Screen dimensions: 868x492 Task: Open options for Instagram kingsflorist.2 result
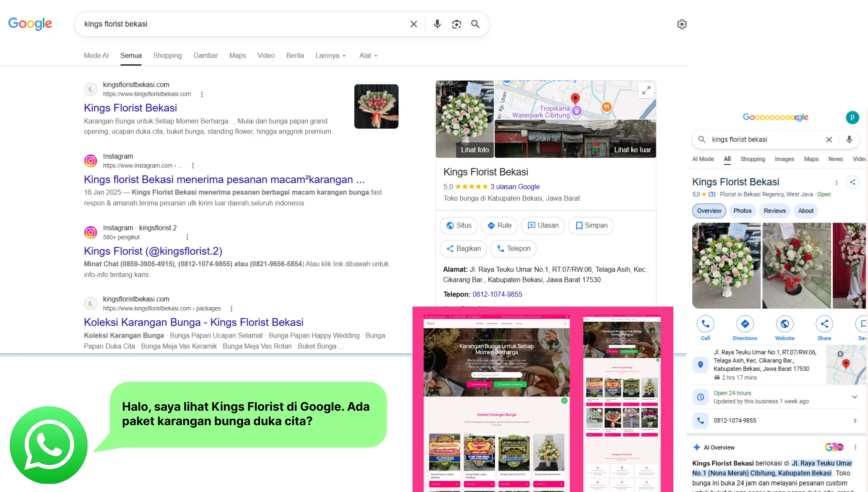pos(187,237)
